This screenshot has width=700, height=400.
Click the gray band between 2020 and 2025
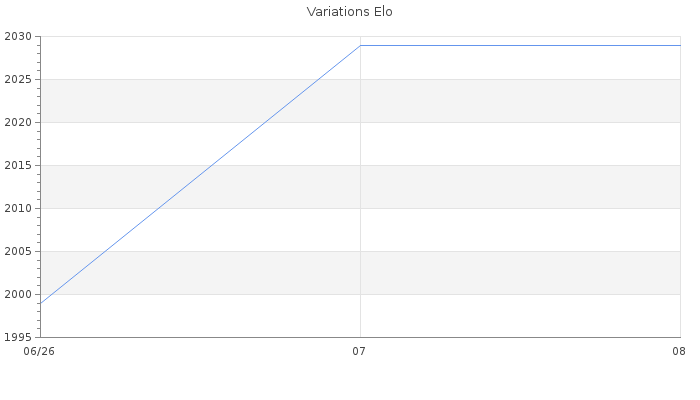(x=361, y=101)
